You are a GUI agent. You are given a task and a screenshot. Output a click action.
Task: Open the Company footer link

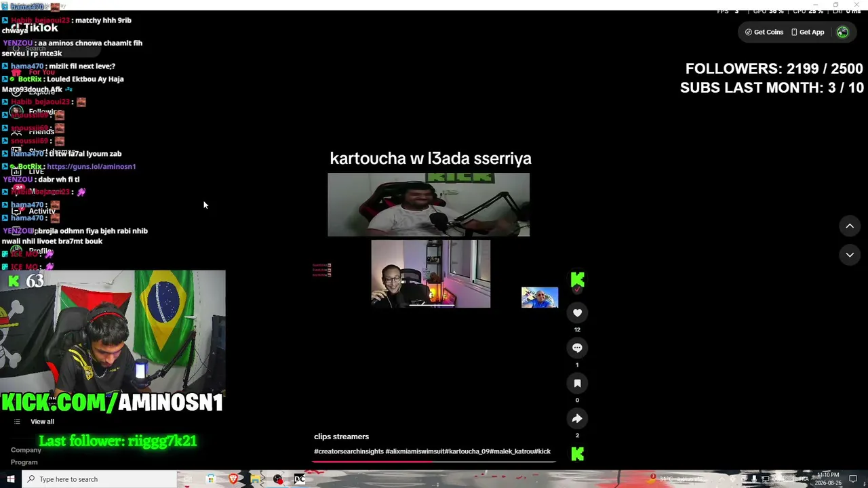[x=26, y=450]
